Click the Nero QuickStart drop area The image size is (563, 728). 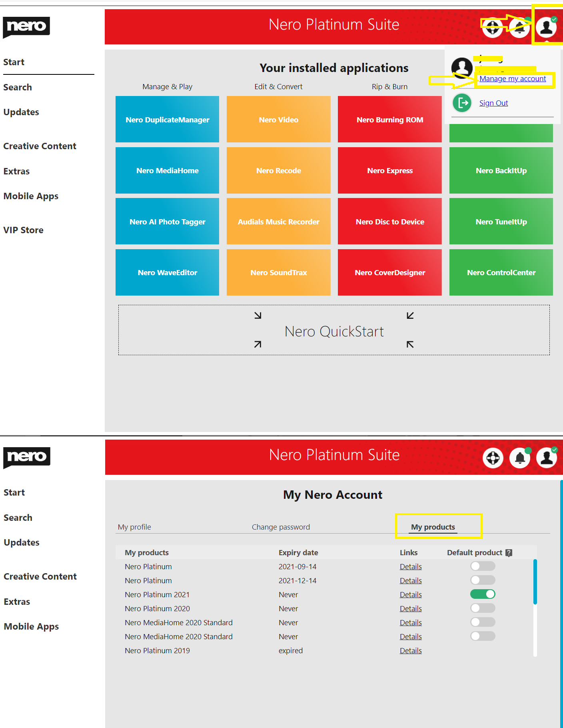pyautogui.click(x=334, y=330)
